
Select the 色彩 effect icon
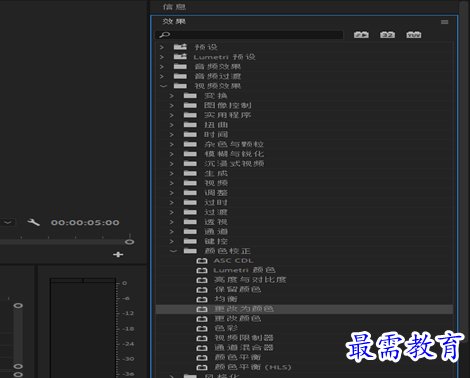[x=202, y=328]
